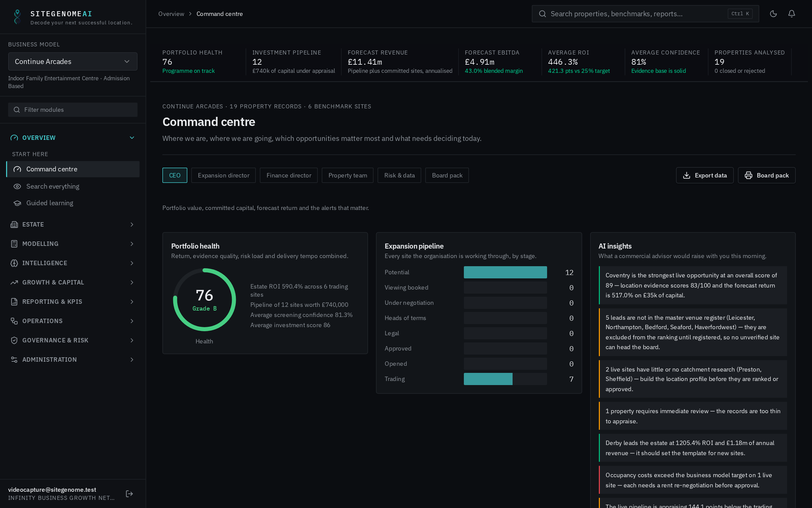The height and width of the screenshot is (508, 812).
Task: Open the Continue Arcades business model dropdown
Action: (x=73, y=62)
